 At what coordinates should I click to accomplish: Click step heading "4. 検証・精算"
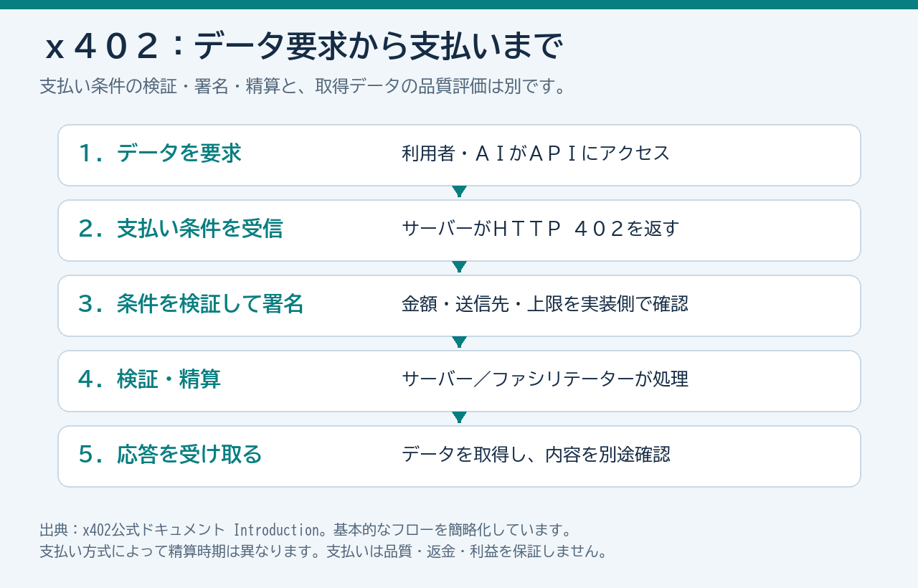149,379
